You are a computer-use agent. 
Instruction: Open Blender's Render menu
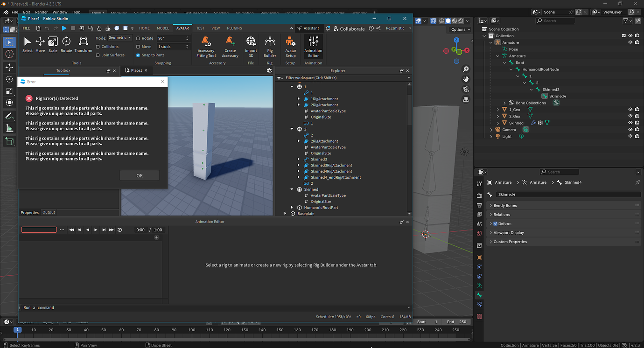[x=41, y=12]
